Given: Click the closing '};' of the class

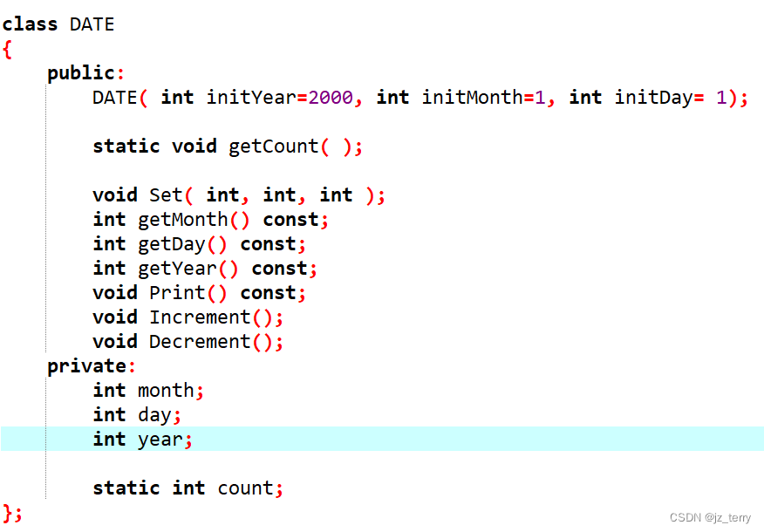Looking at the screenshot, I should 12,513.
